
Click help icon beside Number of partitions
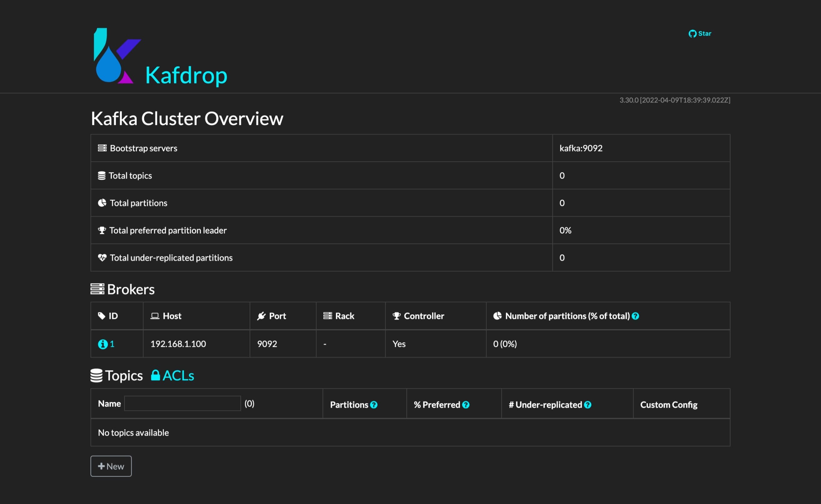(x=635, y=316)
